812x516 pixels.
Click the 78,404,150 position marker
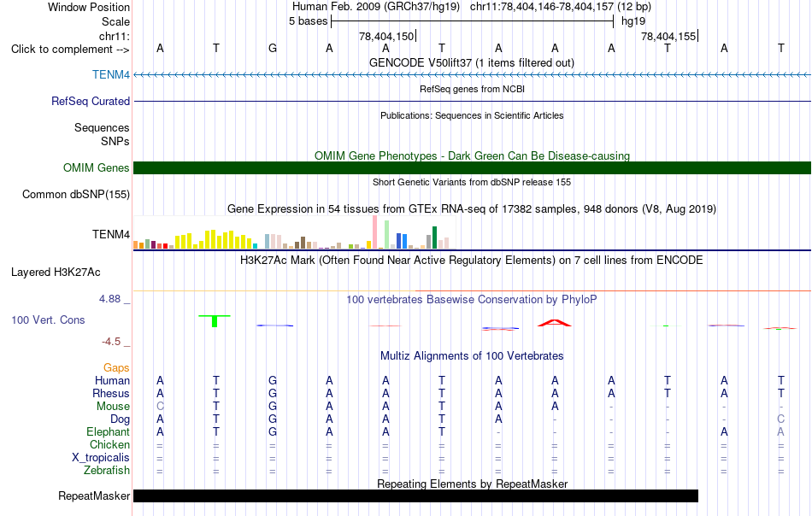coord(386,36)
